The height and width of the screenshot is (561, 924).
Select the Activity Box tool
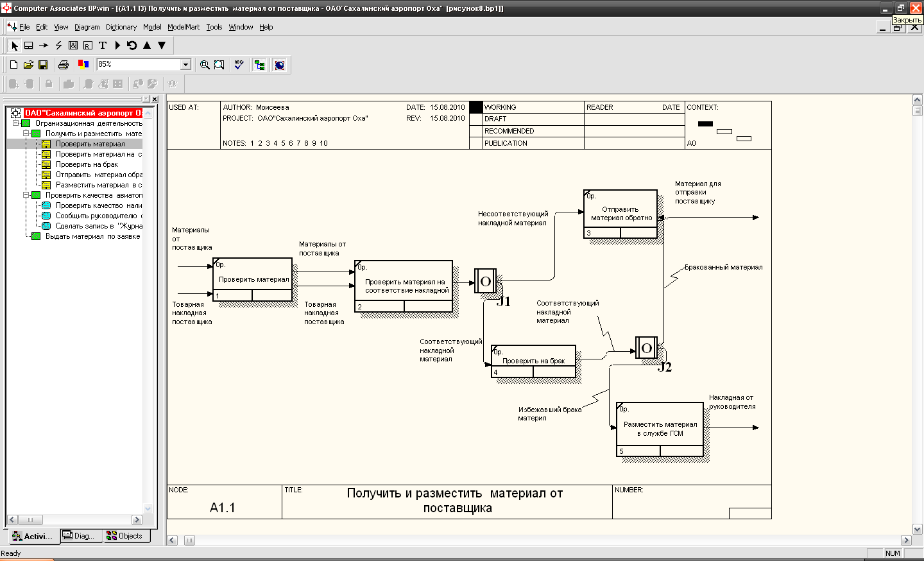pyautogui.click(x=29, y=46)
